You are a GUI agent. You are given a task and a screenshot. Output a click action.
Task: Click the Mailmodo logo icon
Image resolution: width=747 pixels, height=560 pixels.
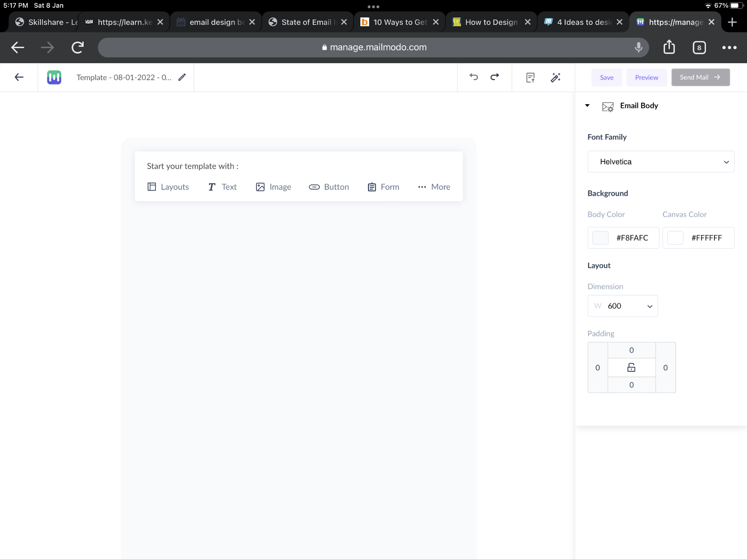(54, 77)
